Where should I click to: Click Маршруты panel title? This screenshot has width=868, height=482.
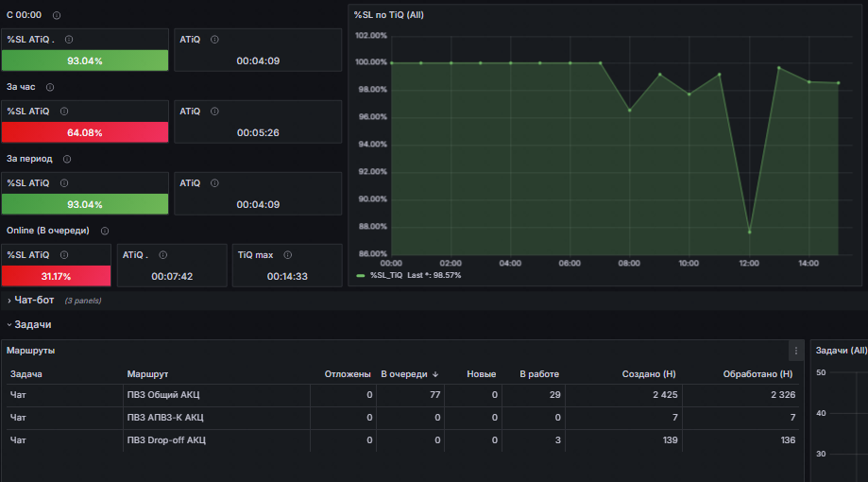[30, 351]
